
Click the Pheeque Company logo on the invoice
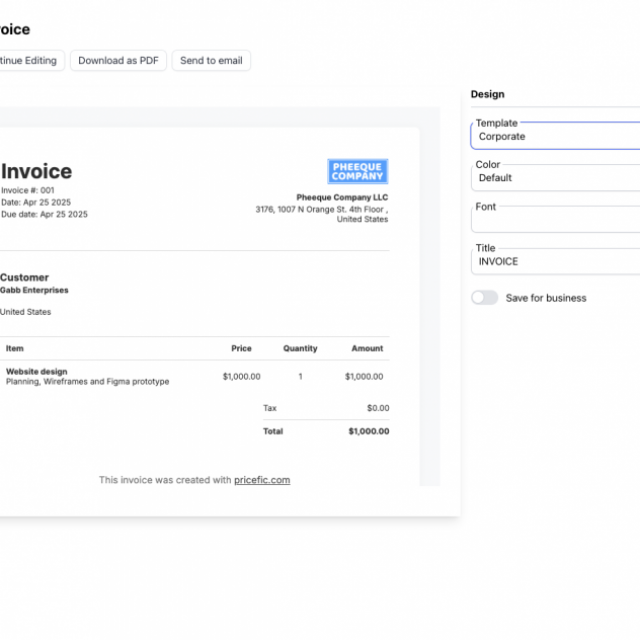coord(357,171)
